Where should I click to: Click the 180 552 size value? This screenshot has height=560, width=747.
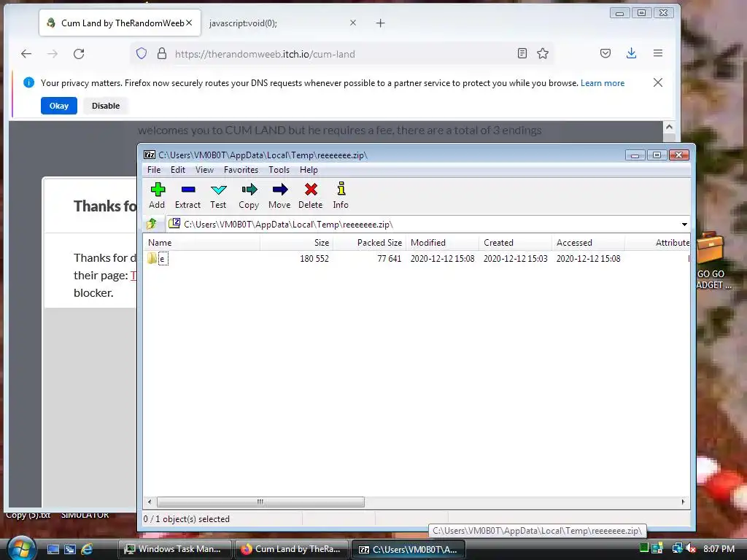(x=314, y=259)
